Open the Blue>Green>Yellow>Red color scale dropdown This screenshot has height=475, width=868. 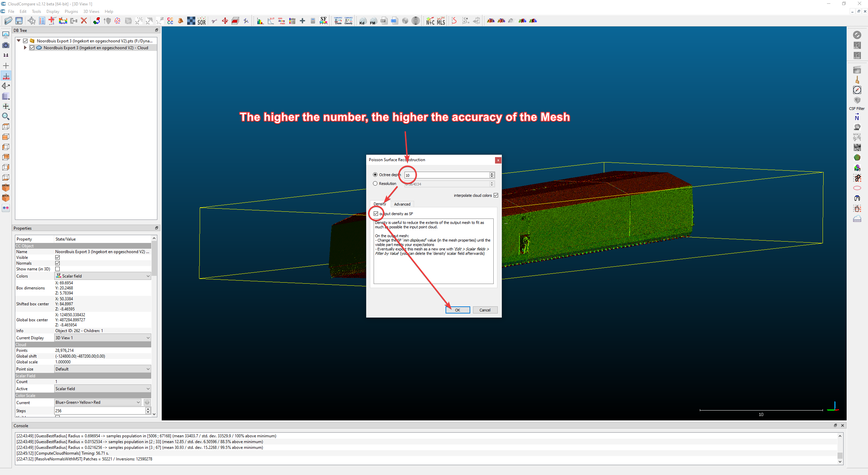coord(98,402)
